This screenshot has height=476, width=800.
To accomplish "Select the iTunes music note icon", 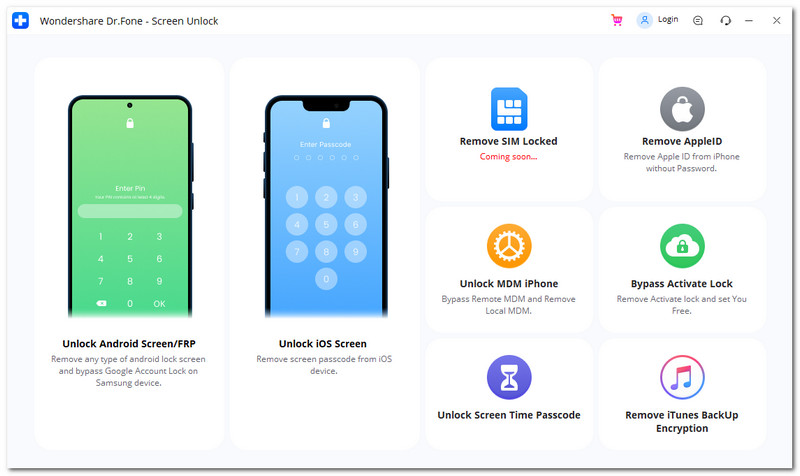I will (682, 378).
